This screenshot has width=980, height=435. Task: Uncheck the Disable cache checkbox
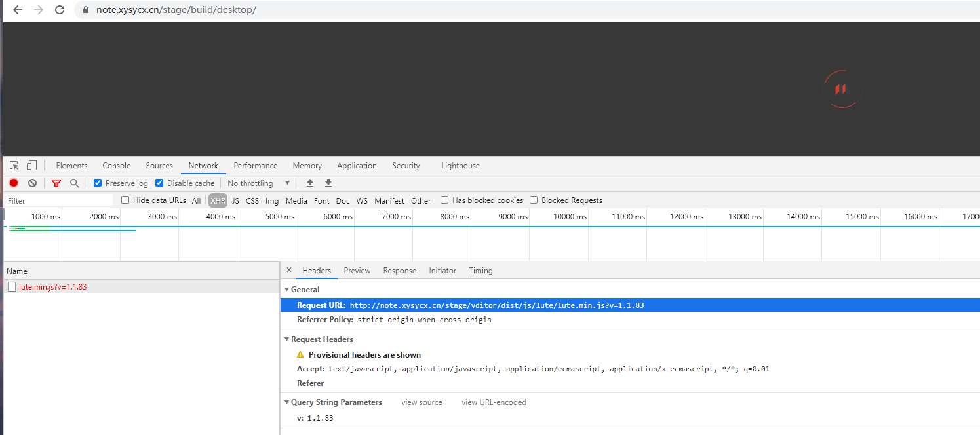[x=159, y=183]
